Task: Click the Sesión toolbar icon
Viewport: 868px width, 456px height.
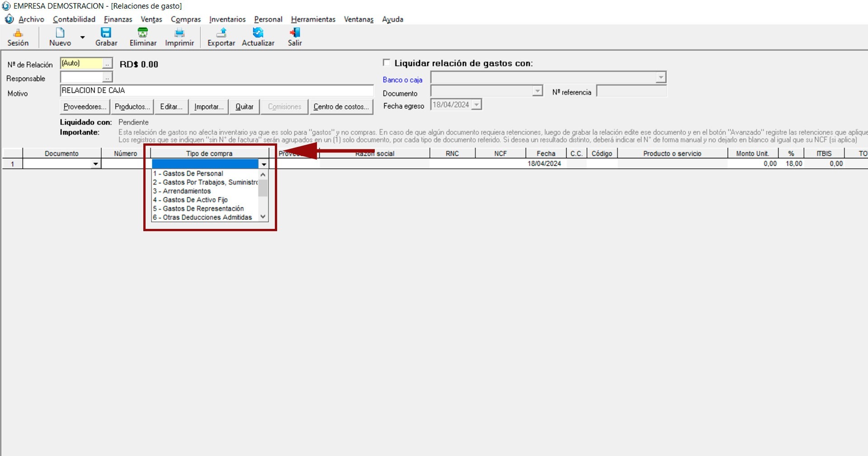Action: 18,37
